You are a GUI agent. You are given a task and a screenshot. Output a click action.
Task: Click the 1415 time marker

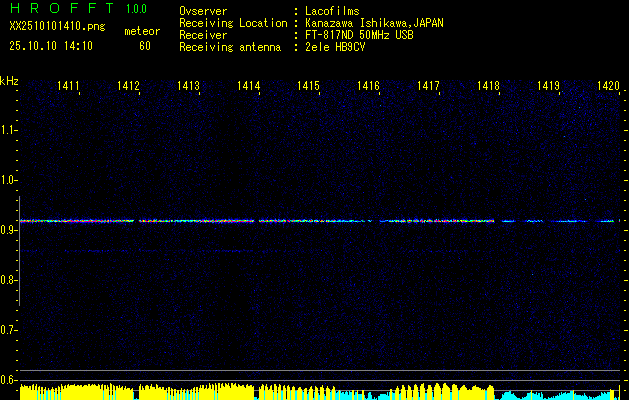click(x=308, y=87)
